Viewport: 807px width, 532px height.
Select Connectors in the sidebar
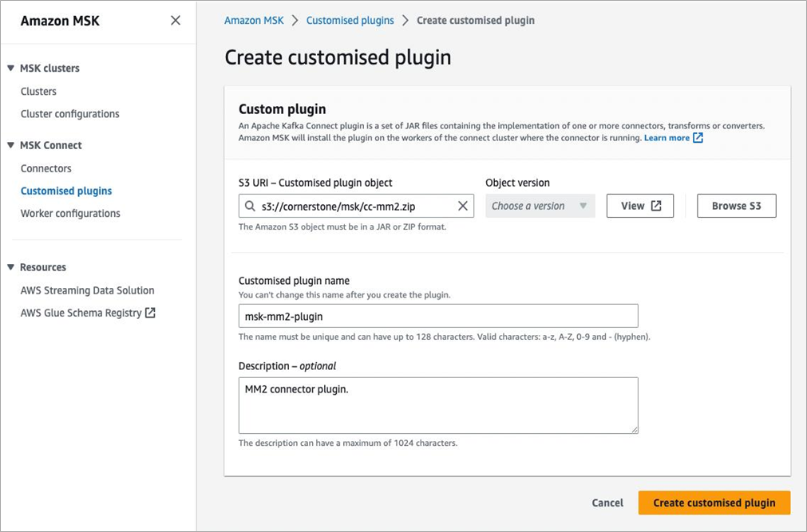point(46,168)
